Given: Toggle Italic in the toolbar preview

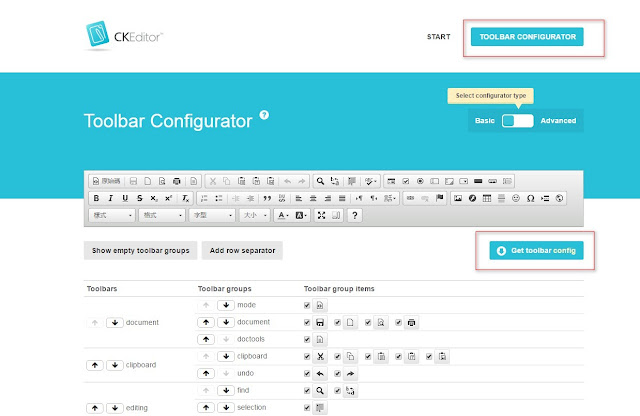Looking at the screenshot, I should point(111,198).
